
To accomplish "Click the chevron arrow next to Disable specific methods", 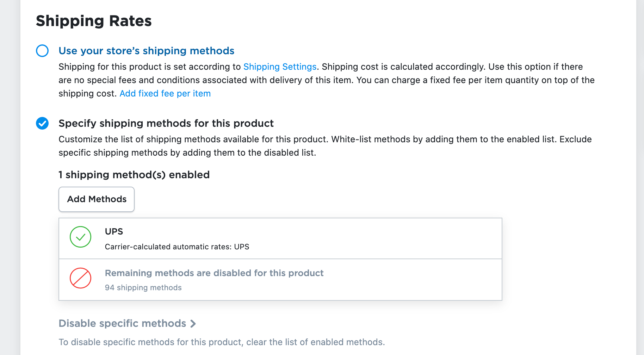I will click(x=193, y=324).
